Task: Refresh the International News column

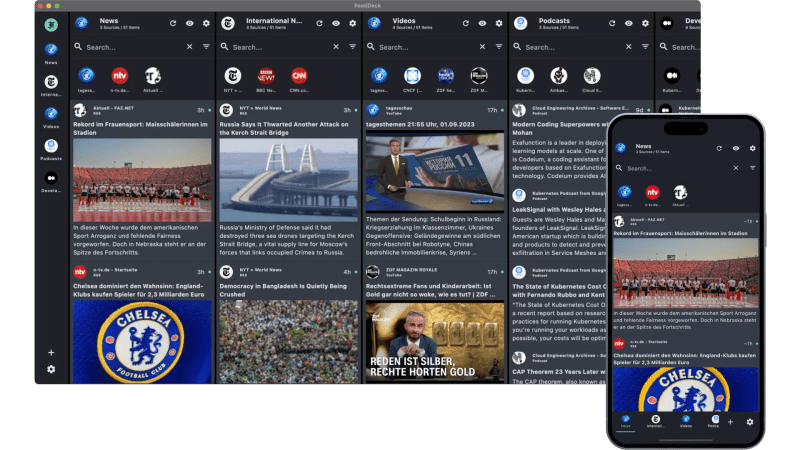Action: coord(319,23)
